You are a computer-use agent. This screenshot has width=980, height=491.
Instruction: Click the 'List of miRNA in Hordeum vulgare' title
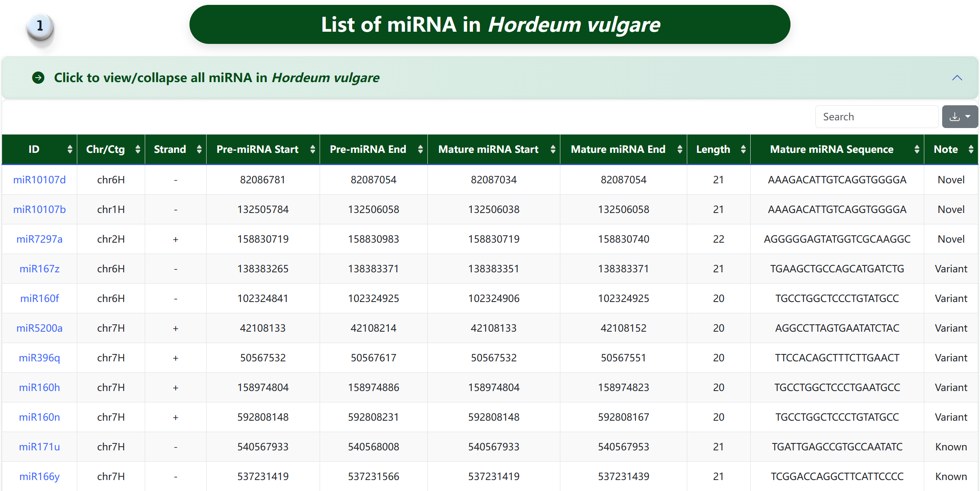point(490,24)
